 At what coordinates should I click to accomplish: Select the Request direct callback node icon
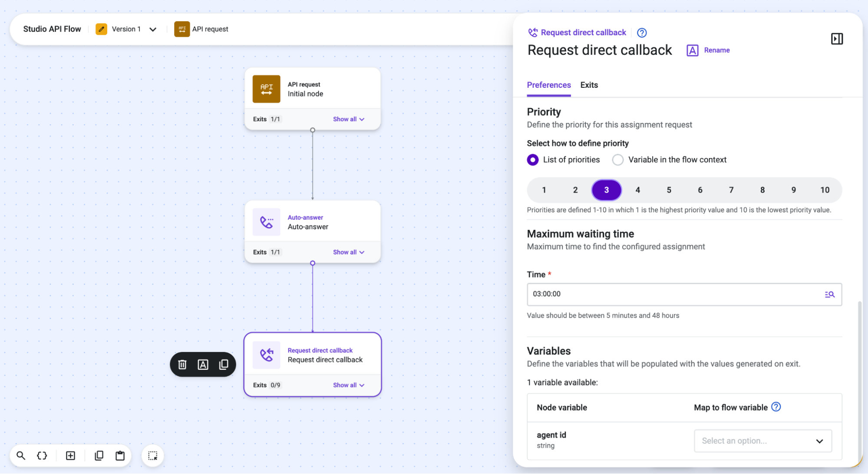(266, 355)
